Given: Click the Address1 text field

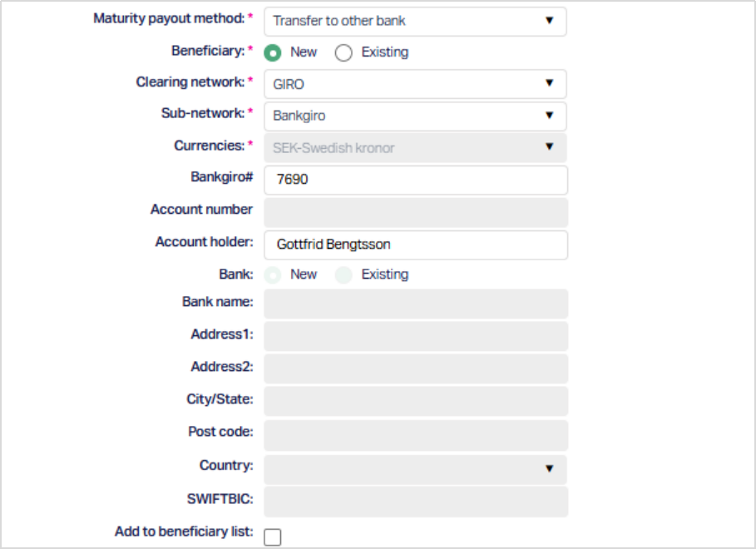Looking at the screenshot, I should [415, 336].
